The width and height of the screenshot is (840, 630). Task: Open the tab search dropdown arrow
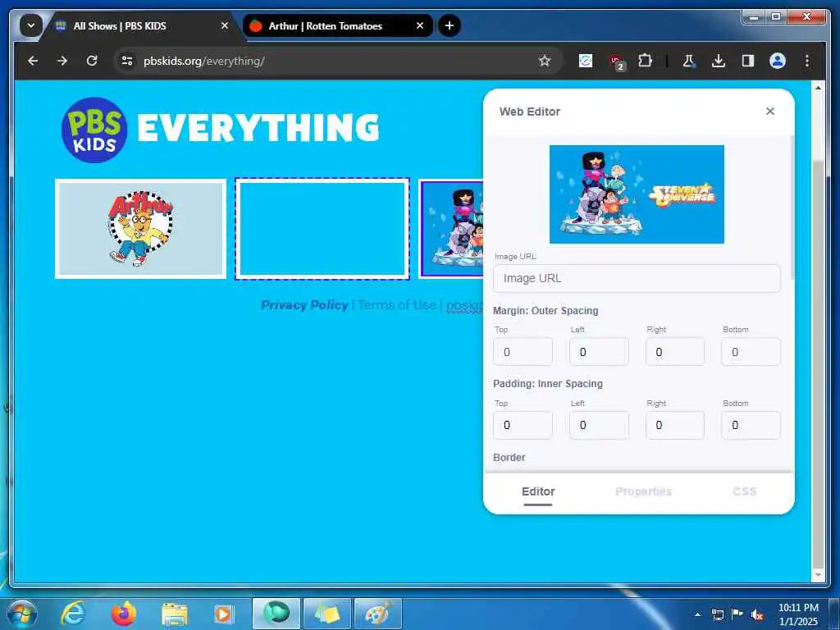coord(30,25)
